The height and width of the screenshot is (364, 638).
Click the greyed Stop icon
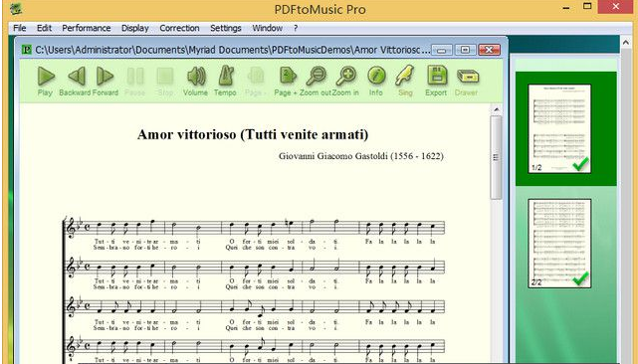pos(165,76)
